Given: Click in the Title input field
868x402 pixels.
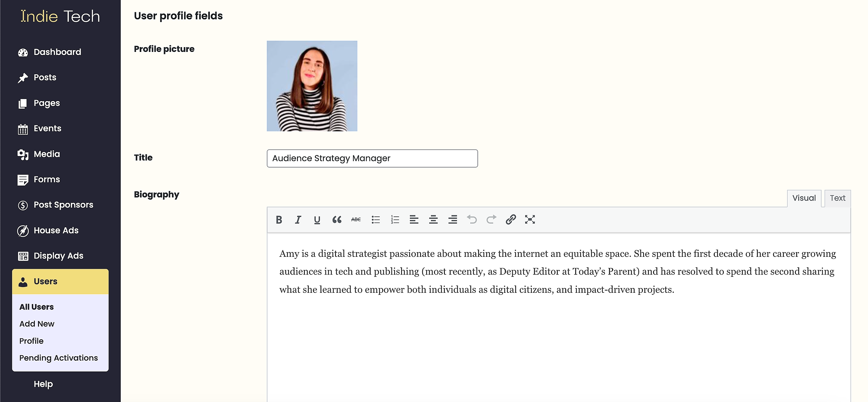Looking at the screenshot, I should point(372,158).
